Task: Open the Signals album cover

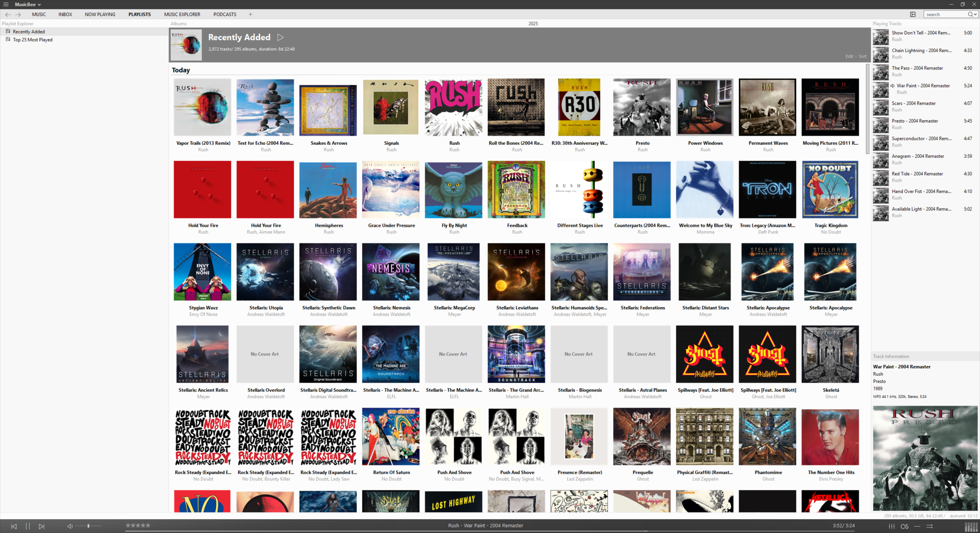Action: [x=391, y=107]
